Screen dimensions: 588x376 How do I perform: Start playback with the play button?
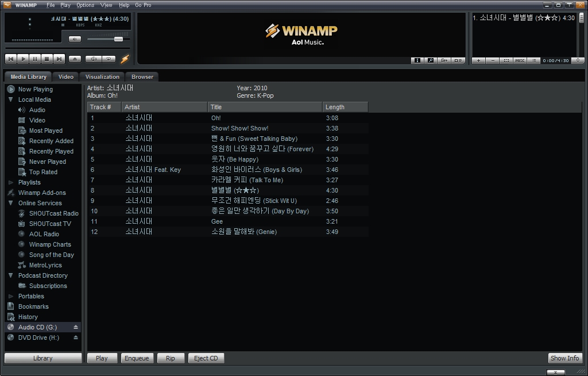click(x=23, y=59)
